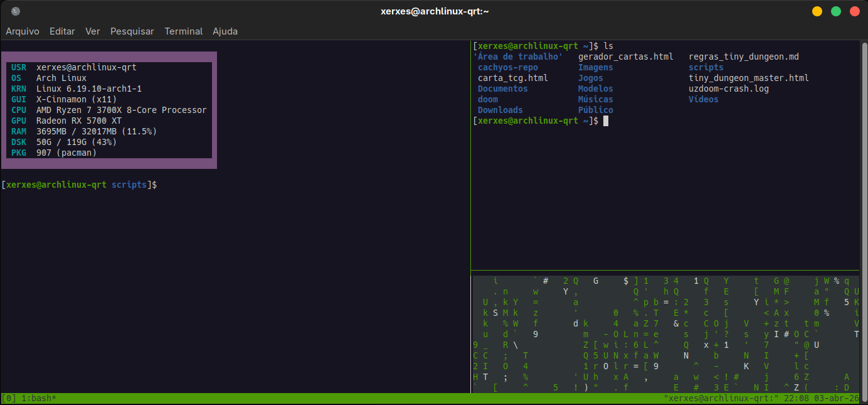Close the terminal with the red button
Viewport: 868px width, 405px height.
[854, 11]
